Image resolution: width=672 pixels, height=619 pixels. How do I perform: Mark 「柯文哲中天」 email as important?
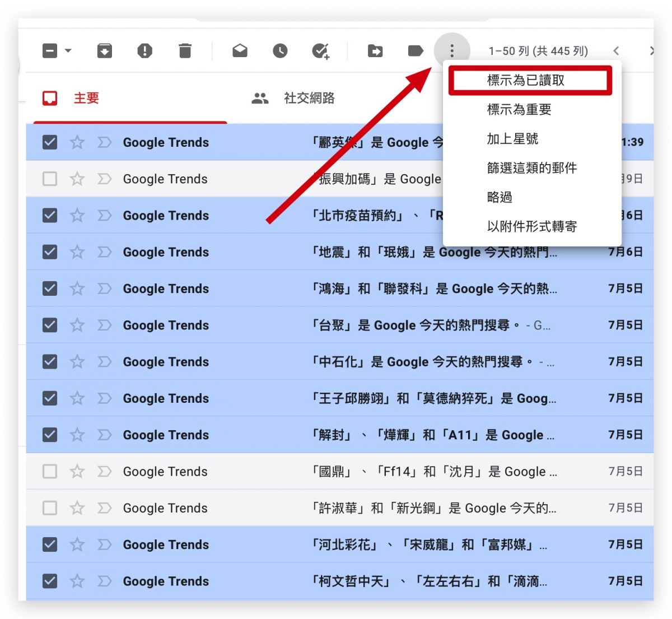pyautogui.click(x=104, y=581)
